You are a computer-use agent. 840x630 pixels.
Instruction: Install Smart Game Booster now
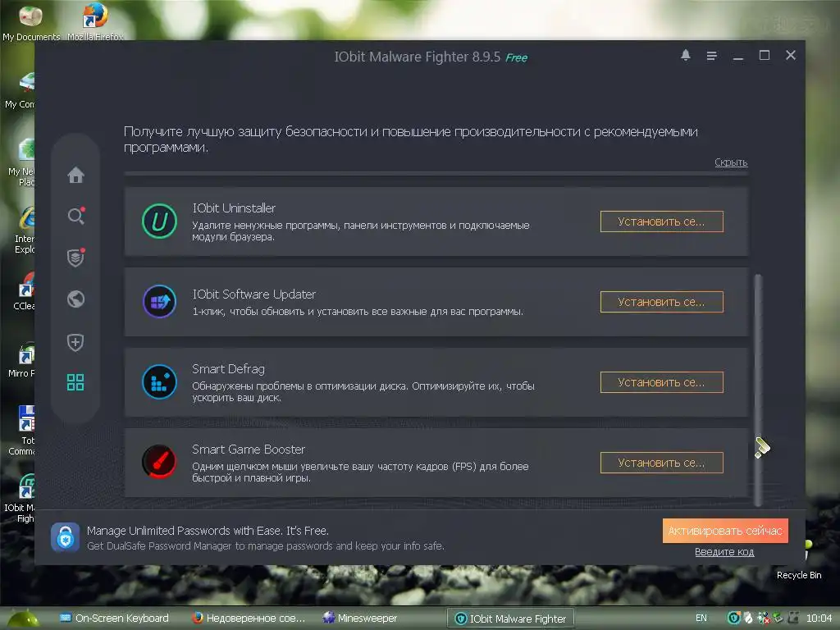point(662,463)
